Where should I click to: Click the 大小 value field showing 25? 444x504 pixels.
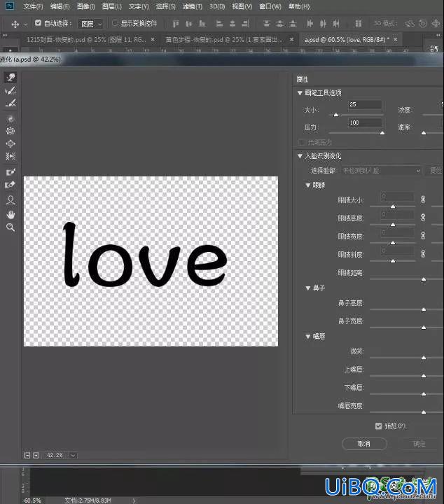(x=365, y=104)
